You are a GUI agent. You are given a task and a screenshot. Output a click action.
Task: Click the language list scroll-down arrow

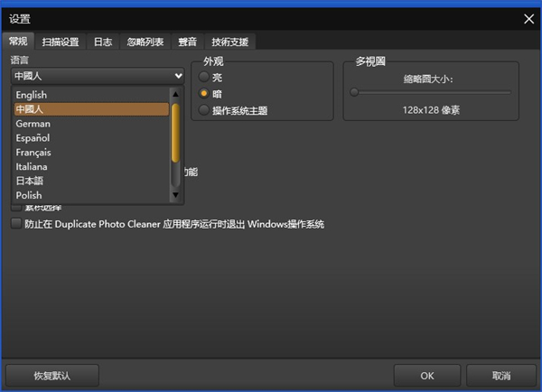(x=176, y=196)
